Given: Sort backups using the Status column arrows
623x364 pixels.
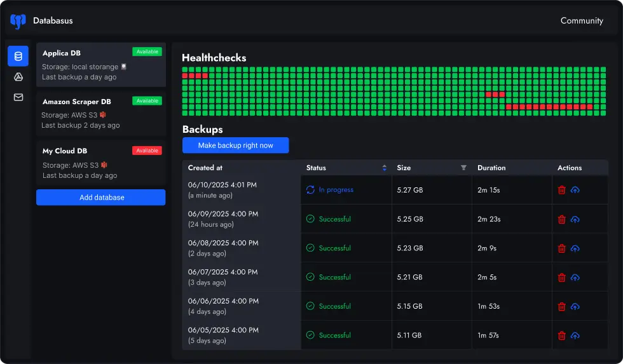Looking at the screenshot, I should 384,168.
